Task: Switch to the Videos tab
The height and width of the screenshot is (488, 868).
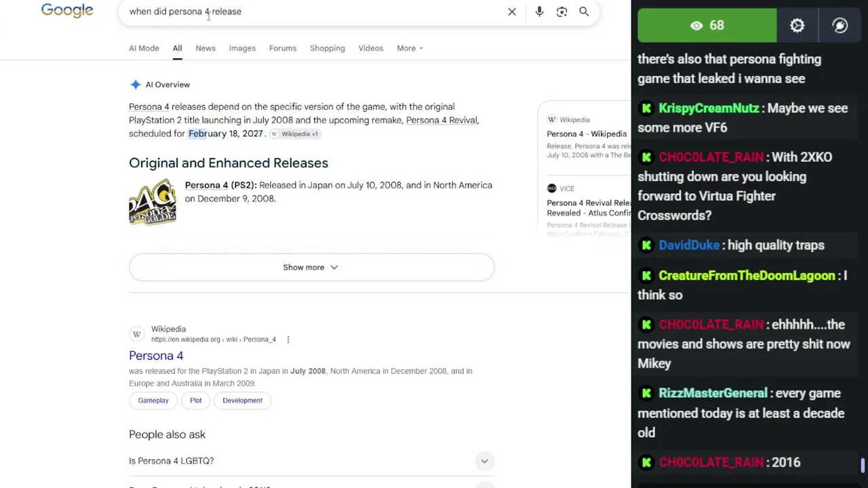Action: pyautogui.click(x=371, y=48)
